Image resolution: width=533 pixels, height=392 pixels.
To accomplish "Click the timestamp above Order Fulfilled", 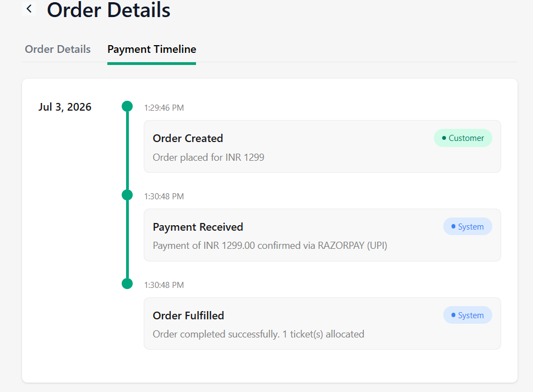I will tap(164, 285).
